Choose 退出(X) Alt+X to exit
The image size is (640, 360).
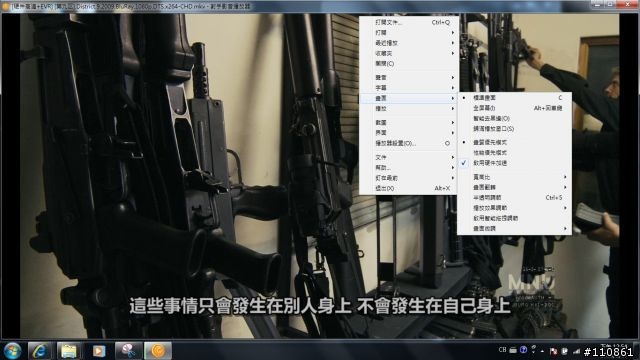[409, 188]
